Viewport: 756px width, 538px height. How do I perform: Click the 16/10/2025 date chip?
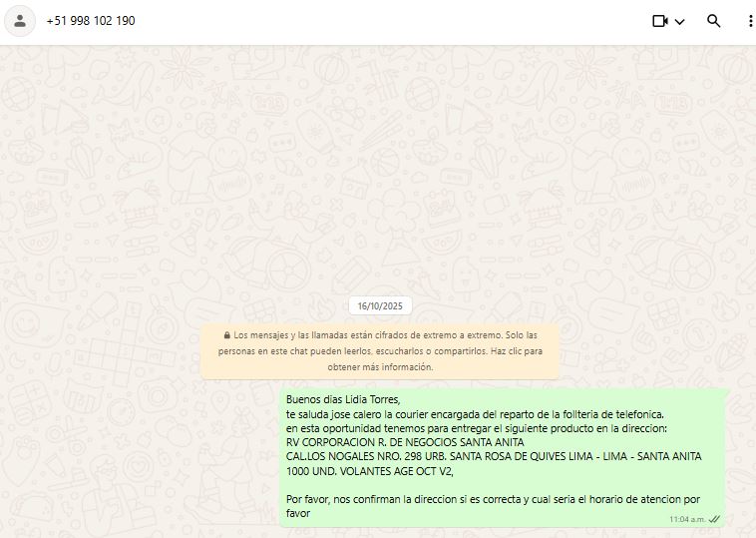[x=380, y=306]
